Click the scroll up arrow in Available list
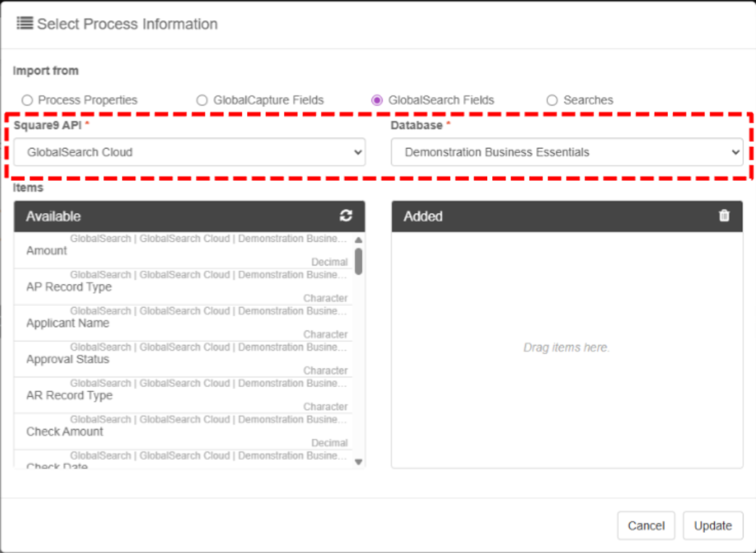 click(x=358, y=240)
